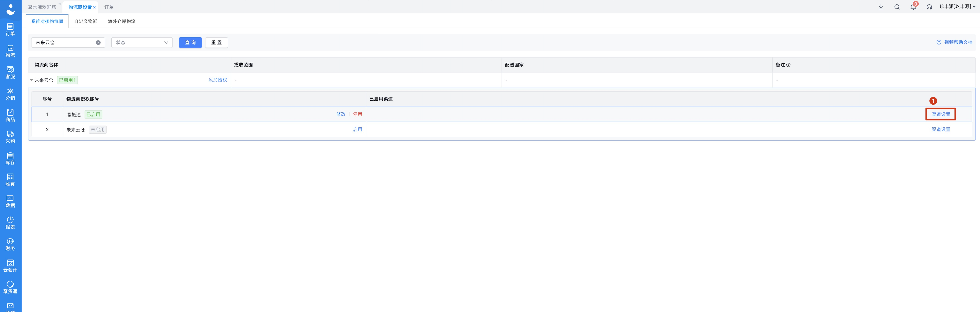Open the 库存 sidebar module
This screenshot has height=312, width=980.
(x=10, y=159)
